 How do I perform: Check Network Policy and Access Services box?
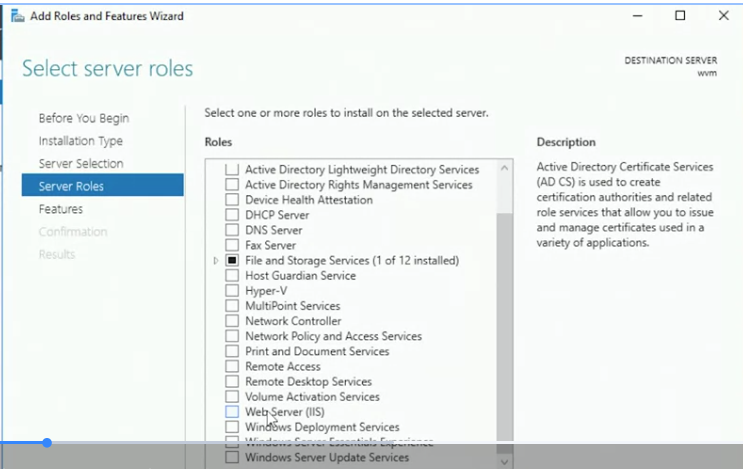[x=232, y=336]
